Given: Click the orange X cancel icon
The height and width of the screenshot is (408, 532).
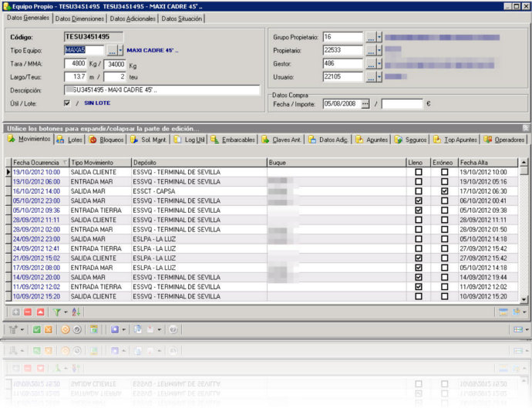Looking at the screenshot, I should [x=49, y=329].
